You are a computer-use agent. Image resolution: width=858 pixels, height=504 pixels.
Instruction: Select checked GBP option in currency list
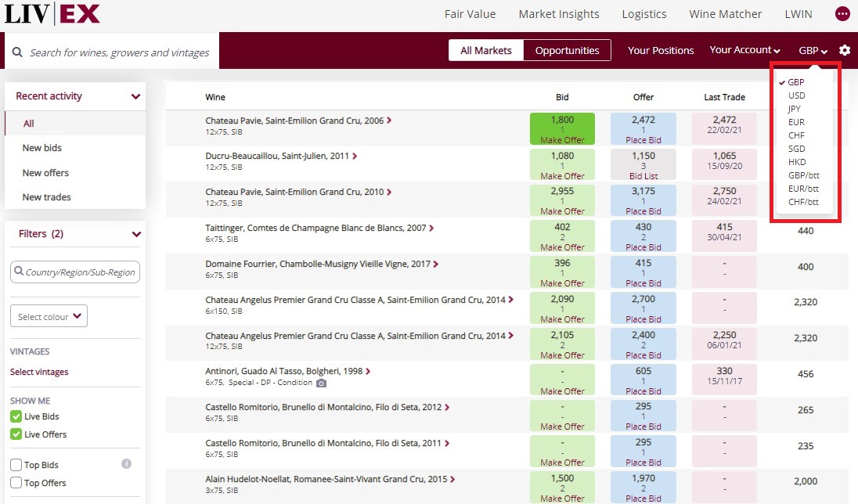tap(795, 82)
